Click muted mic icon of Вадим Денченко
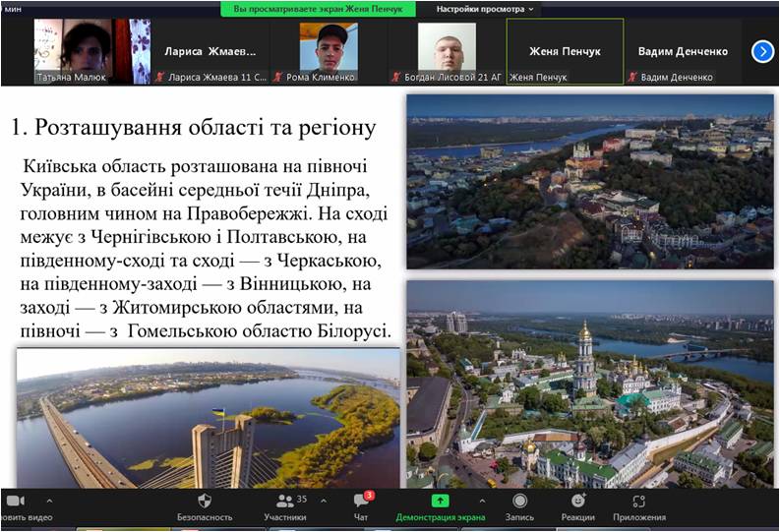The image size is (780, 532). pos(632,77)
